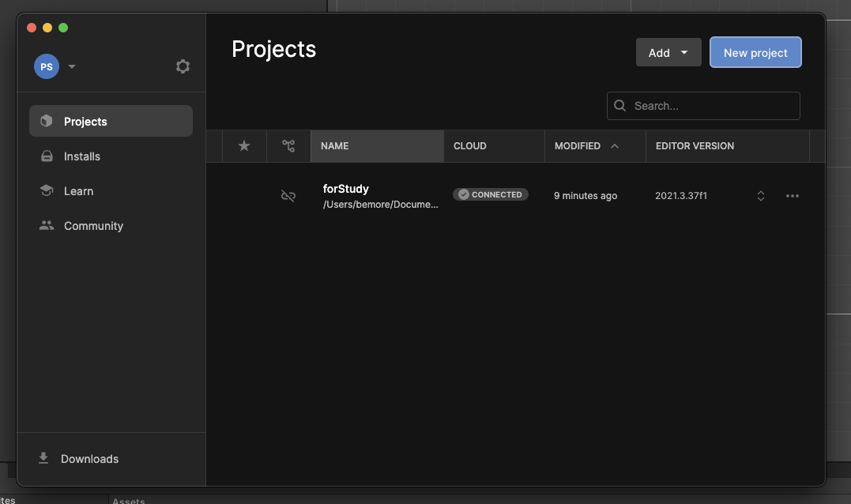Open the Add project dropdown

[x=668, y=53]
